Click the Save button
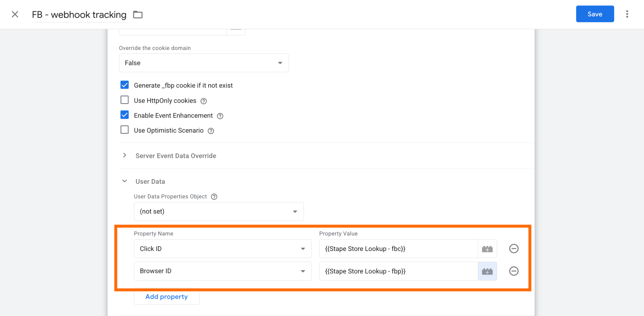Screen dimensions: 644x316 coord(595,14)
